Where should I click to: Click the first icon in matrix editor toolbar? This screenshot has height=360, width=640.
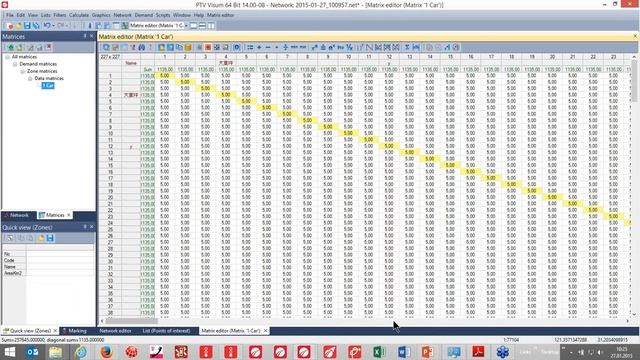click(x=106, y=47)
